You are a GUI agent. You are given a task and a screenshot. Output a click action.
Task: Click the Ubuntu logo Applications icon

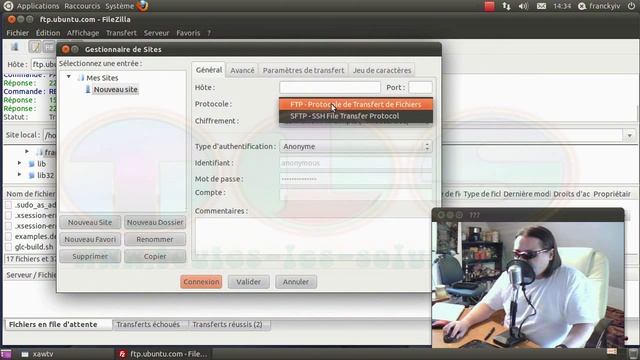(x=8, y=6)
